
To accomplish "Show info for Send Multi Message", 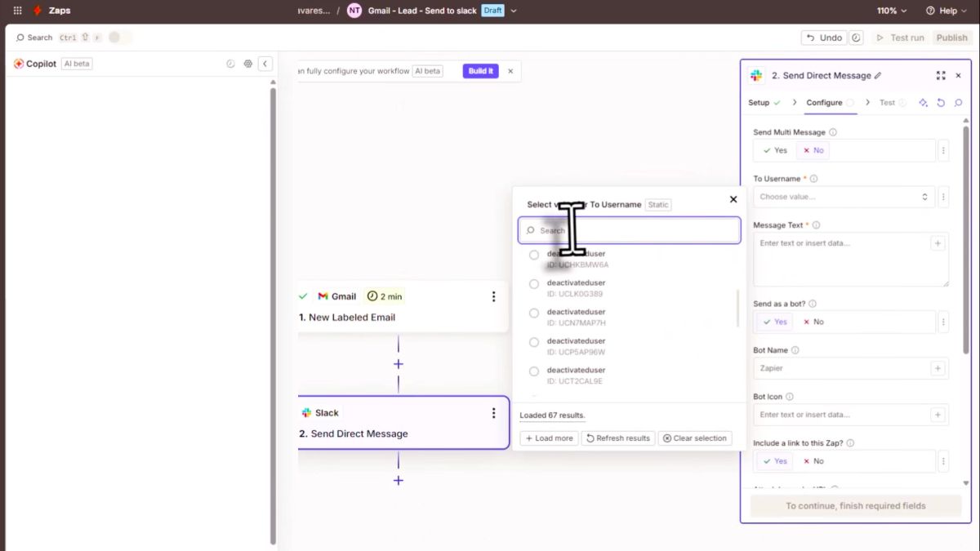I will coord(833,132).
